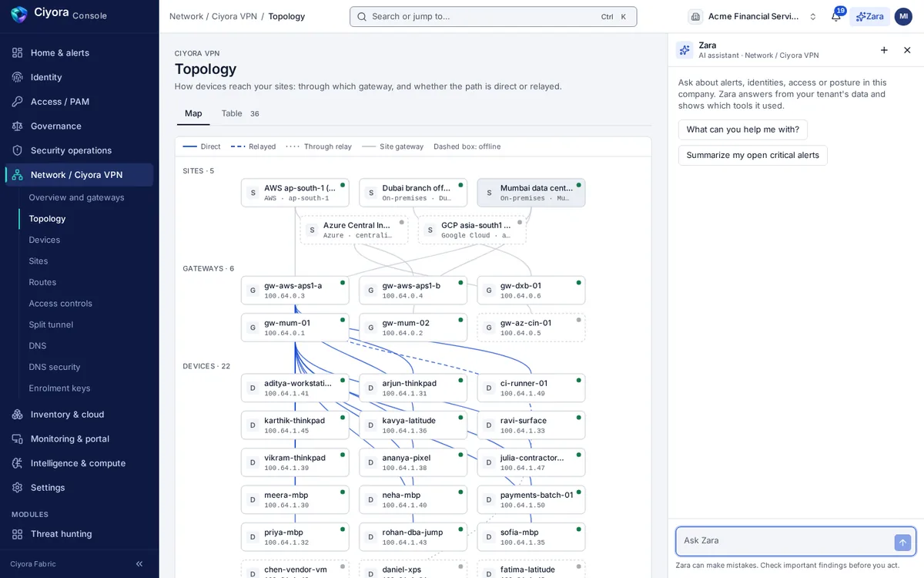
Task: Select the GCP asia-south1 site node
Action: [x=472, y=230]
